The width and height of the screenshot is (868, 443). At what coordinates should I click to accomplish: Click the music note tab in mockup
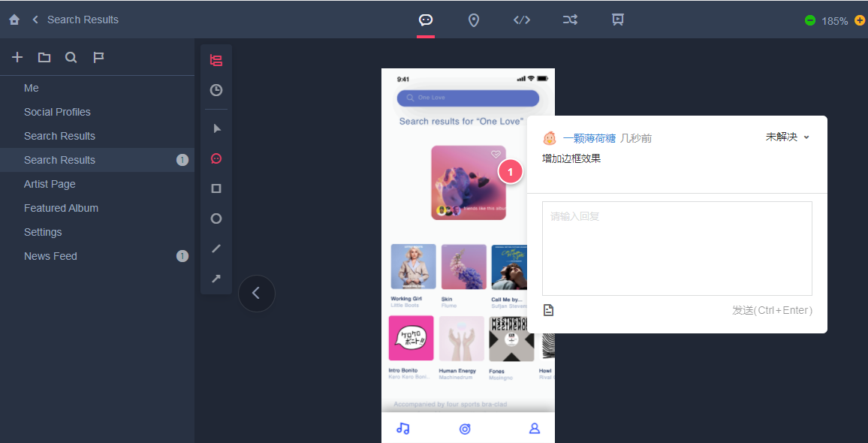[x=403, y=429]
